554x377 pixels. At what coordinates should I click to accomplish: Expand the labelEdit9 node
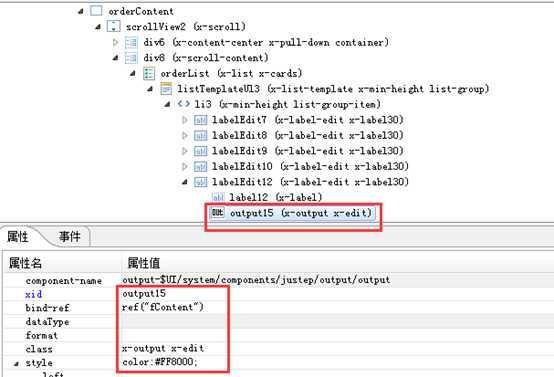click(x=184, y=151)
